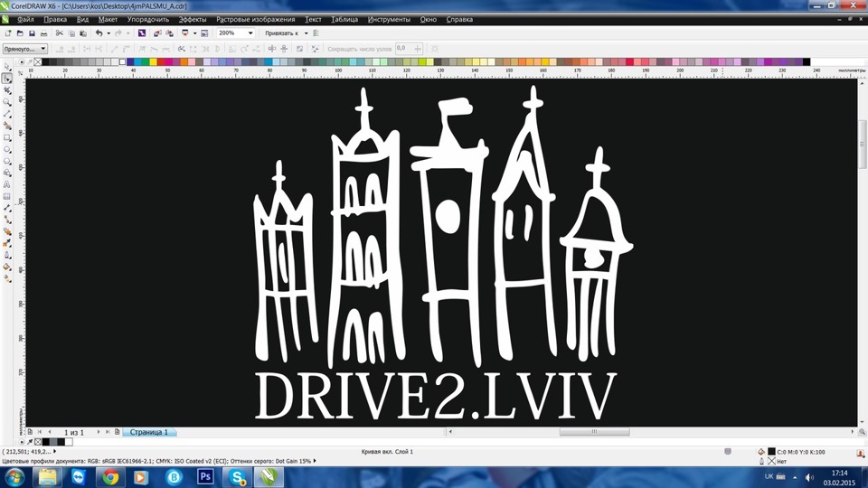Viewport: 868px width, 488px height.
Task: Select the Text tool
Action: click(x=6, y=184)
